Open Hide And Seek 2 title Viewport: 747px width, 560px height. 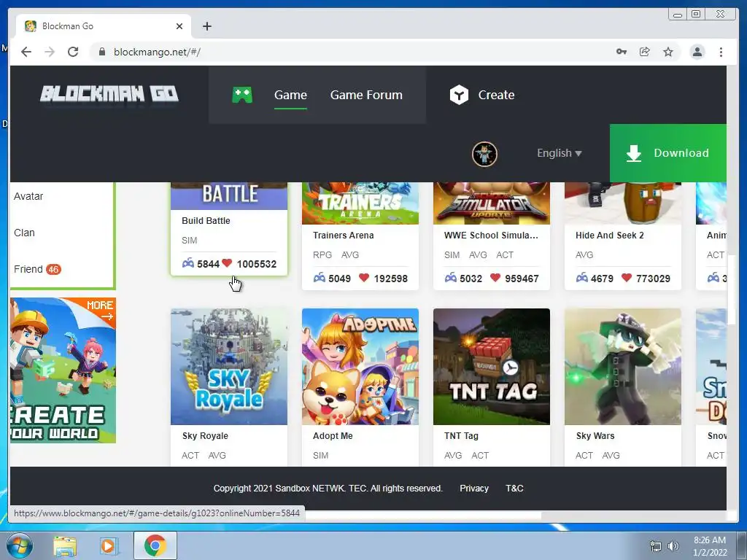609,236
